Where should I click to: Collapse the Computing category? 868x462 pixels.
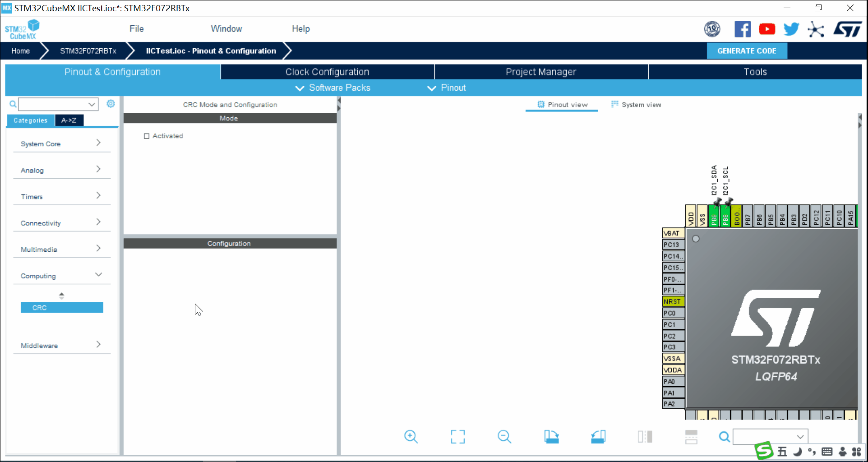pyautogui.click(x=62, y=276)
